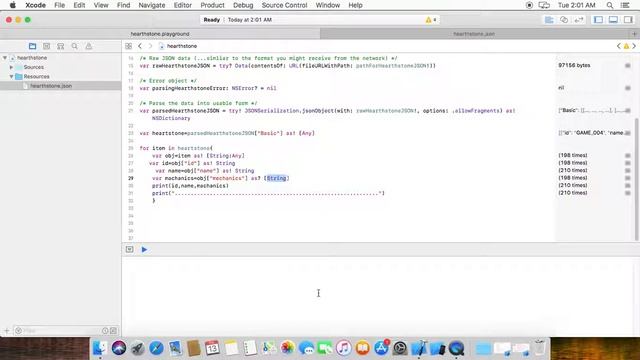
Task: Toggle the Utilities panel visibility
Action: (628, 20)
